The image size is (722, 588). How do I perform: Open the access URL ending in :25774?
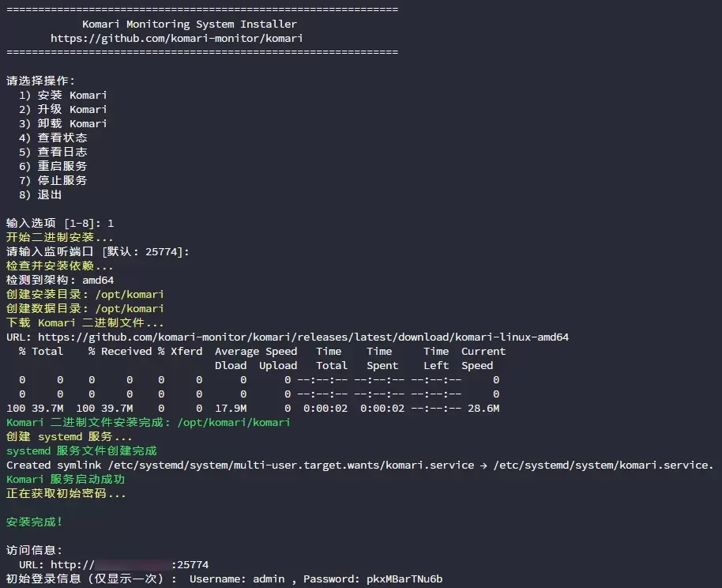(130, 565)
